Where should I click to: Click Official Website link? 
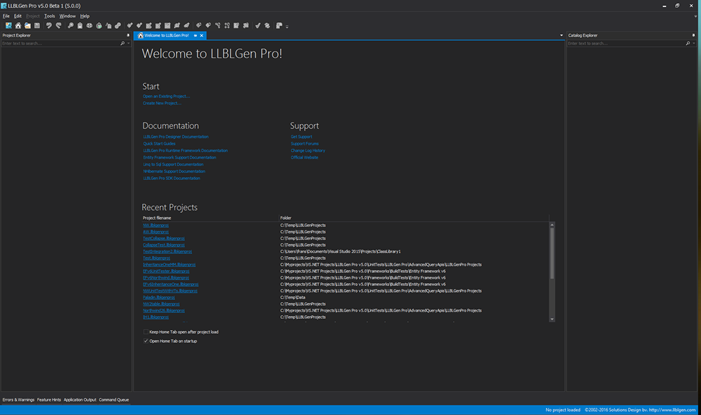click(304, 157)
